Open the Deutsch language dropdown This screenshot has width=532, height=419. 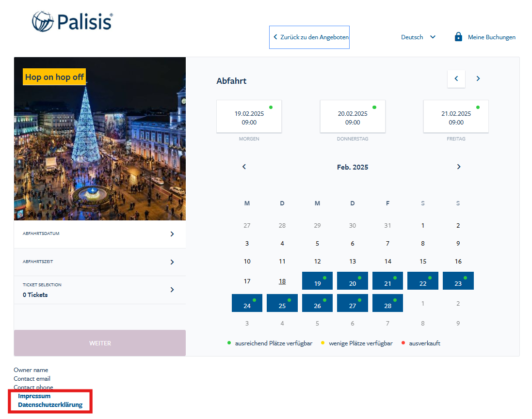[x=418, y=37]
